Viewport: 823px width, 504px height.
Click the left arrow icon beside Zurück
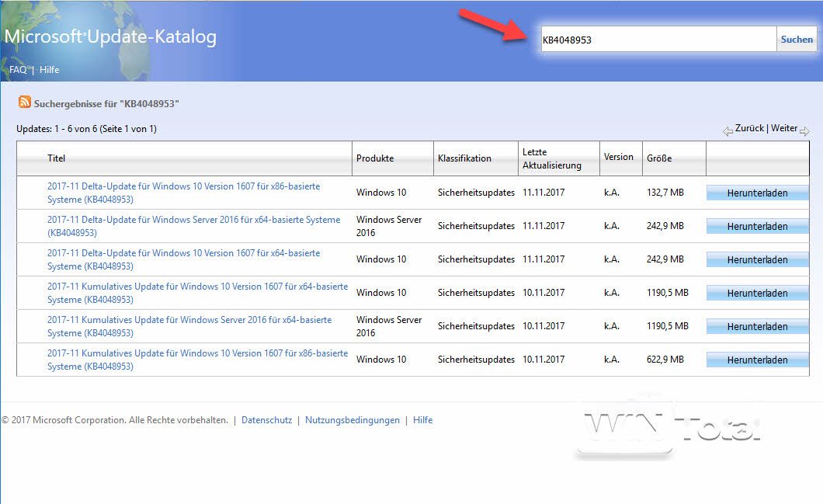[x=728, y=131]
